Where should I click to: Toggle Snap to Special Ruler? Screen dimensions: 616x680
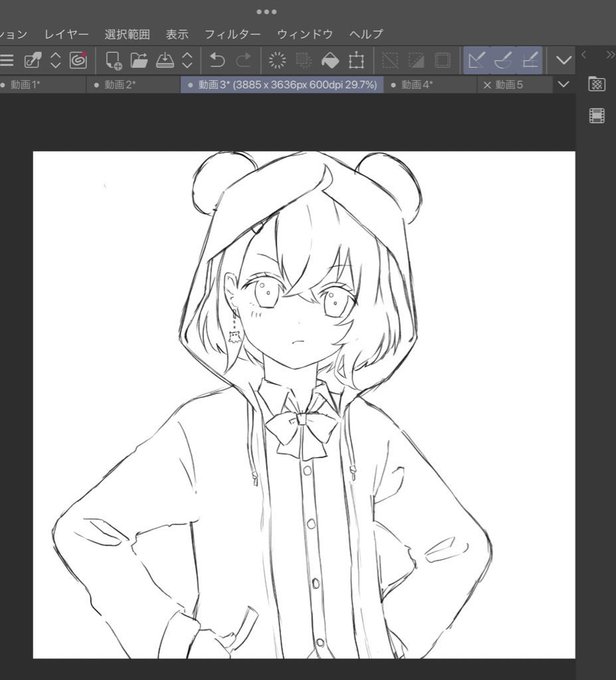coord(503,60)
